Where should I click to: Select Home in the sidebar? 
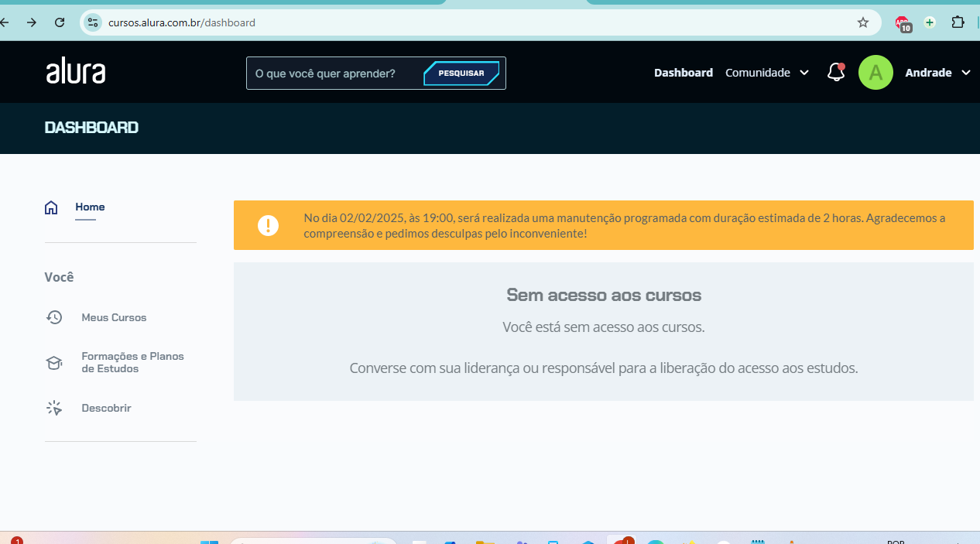(90, 207)
